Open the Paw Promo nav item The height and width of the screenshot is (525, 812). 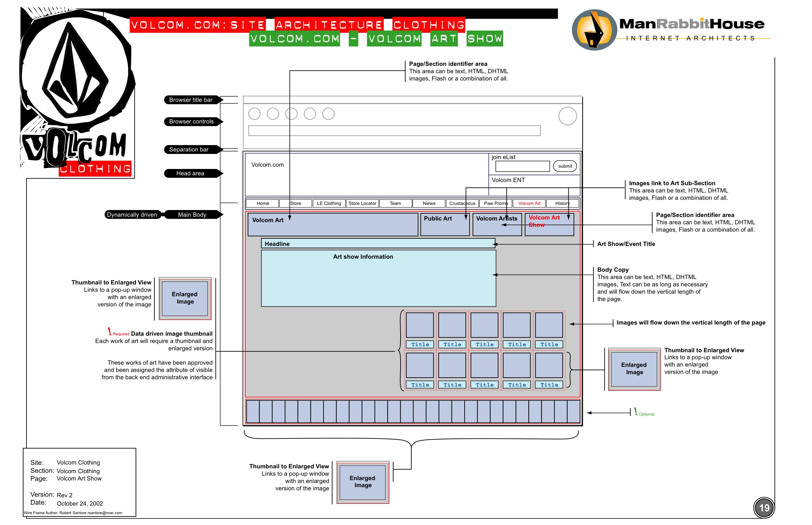pos(495,204)
